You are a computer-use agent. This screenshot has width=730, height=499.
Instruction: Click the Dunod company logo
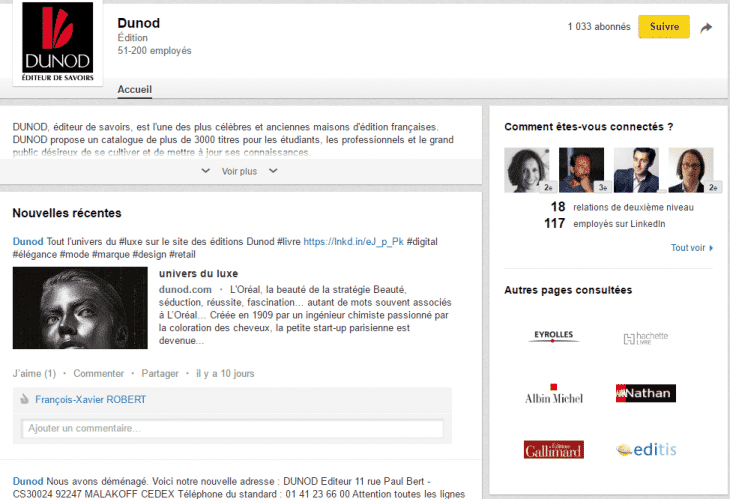[58, 42]
